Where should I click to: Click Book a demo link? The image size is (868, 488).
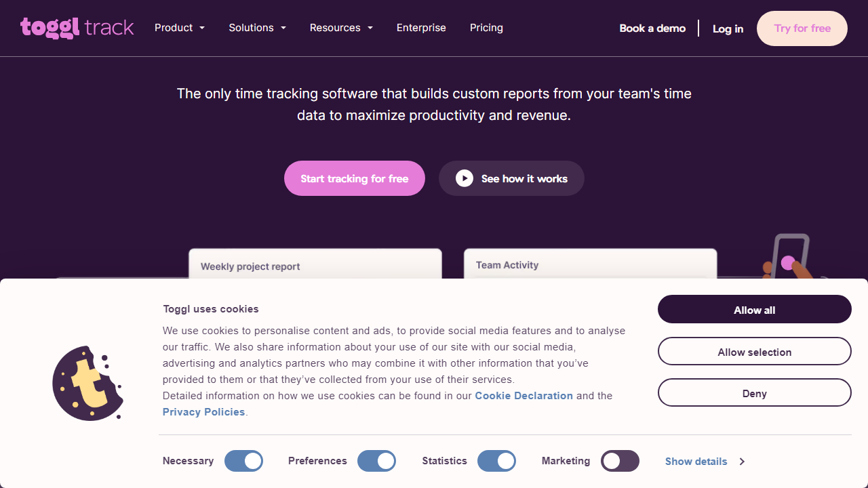[x=652, y=28]
